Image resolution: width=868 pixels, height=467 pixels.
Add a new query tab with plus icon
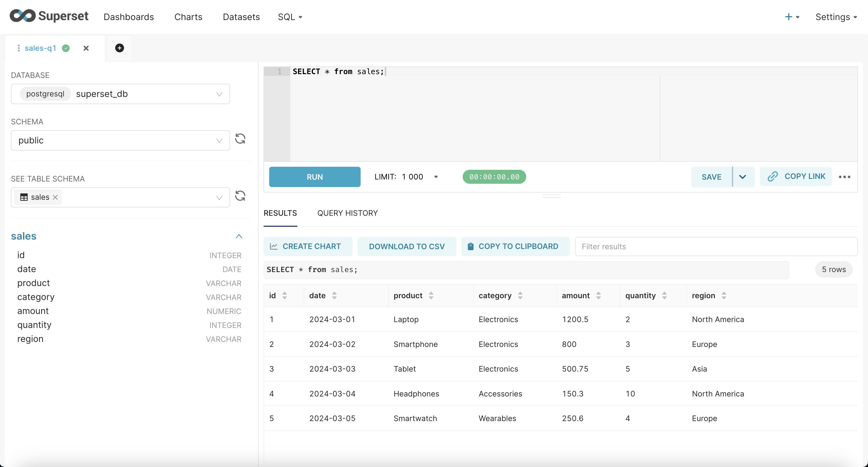point(119,48)
